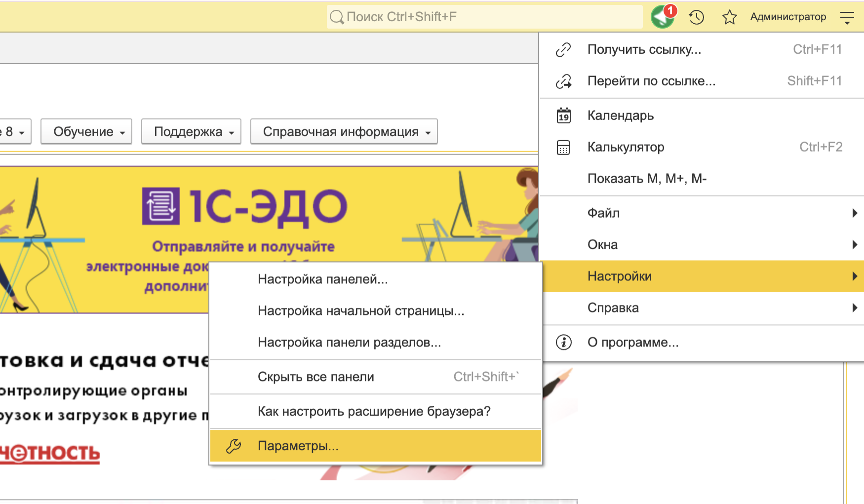The image size is (864, 504).
Task: Open the Обучение dropdown button
Action: click(x=86, y=131)
